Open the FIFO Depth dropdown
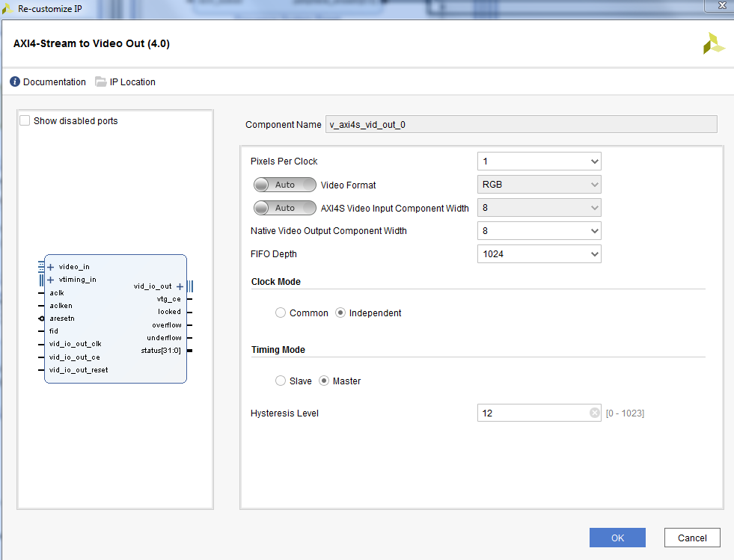Image resolution: width=734 pixels, height=560 pixels. click(x=539, y=254)
